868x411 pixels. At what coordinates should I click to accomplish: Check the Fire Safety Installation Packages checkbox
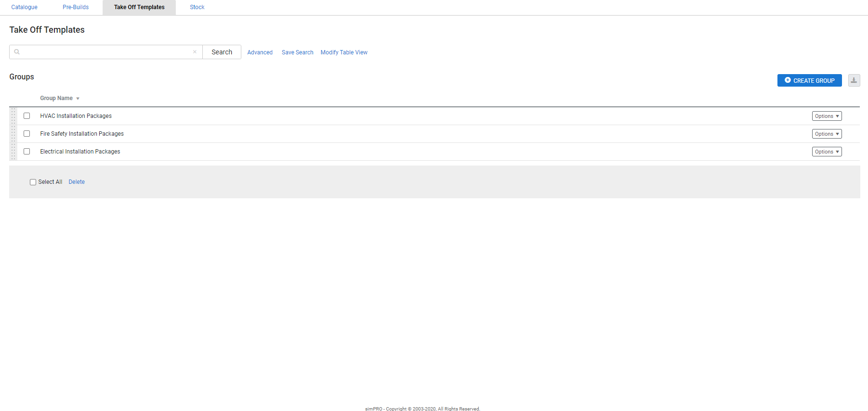(x=27, y=134)
